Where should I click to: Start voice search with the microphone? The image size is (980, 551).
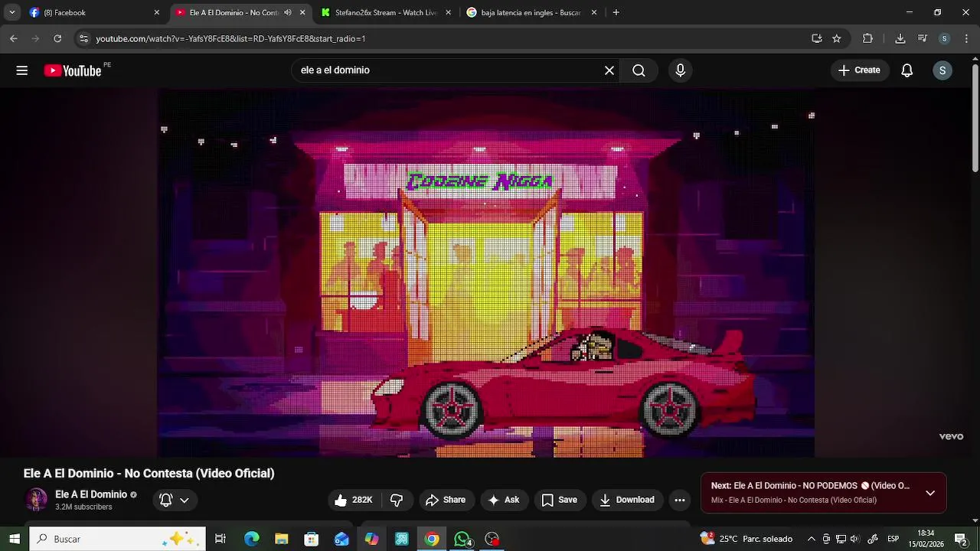click(681, 70)
